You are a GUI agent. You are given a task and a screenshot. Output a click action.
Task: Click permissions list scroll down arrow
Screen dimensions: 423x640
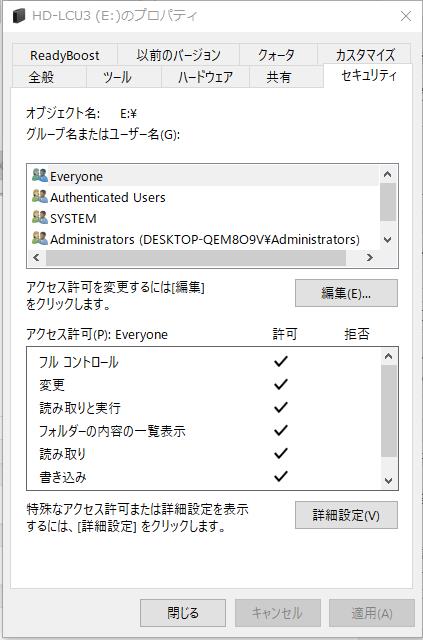pyautogui.click(x=389, y=480)
